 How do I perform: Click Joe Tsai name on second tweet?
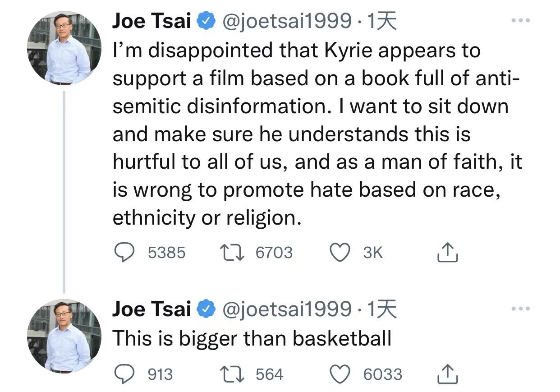coord(151,309)
